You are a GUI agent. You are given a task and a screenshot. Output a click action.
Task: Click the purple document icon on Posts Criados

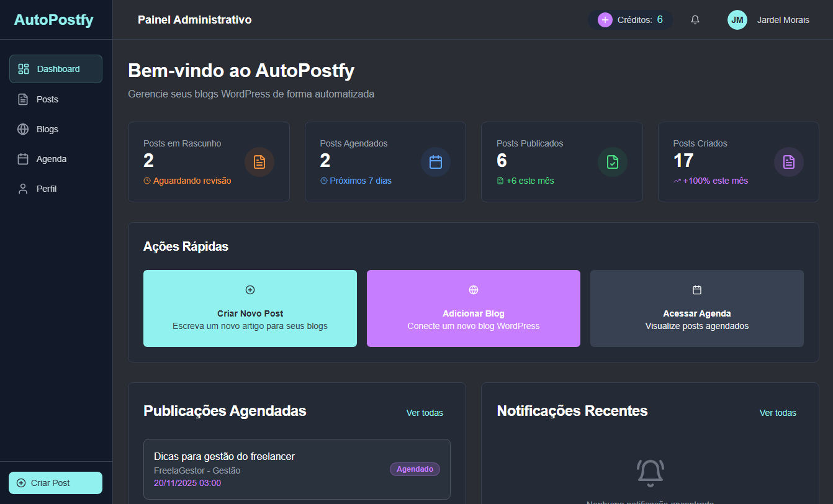click(789, 162)
